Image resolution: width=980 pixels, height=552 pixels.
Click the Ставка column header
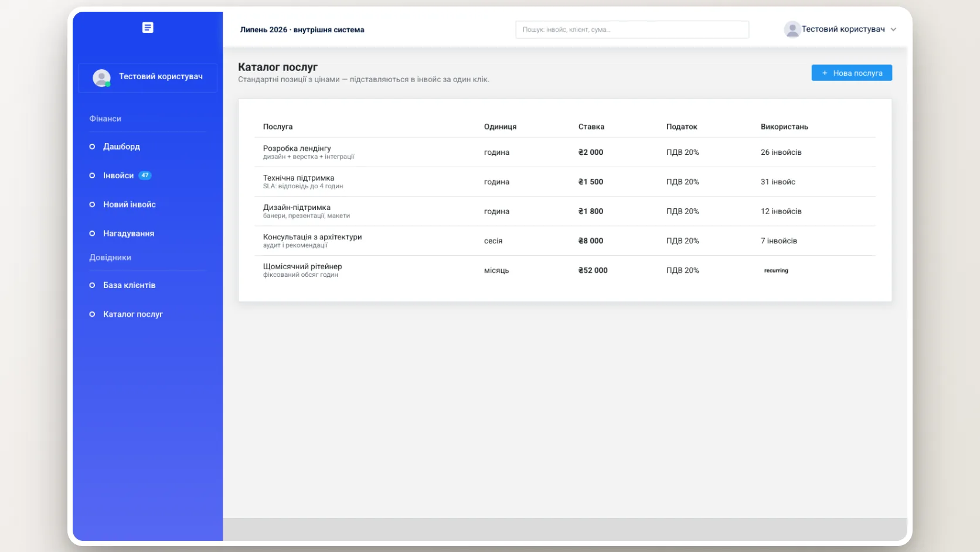click(591, 127)
